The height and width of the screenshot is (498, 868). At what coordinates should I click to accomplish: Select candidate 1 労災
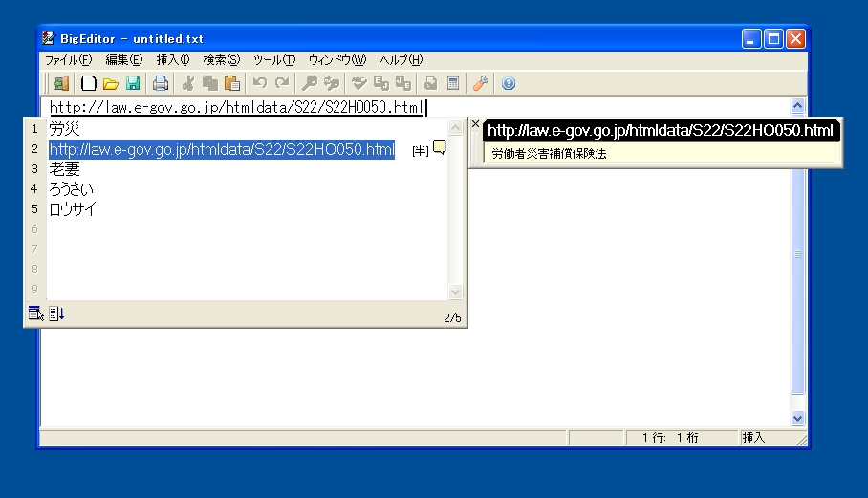64,129
